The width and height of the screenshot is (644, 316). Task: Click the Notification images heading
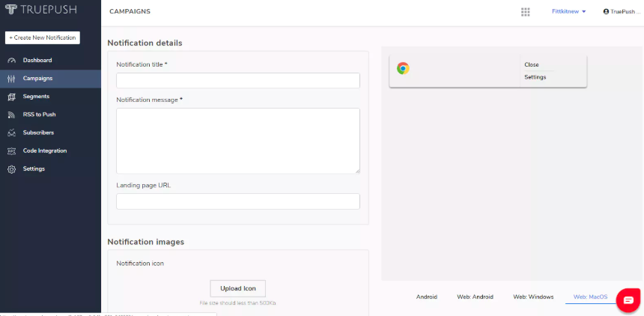145,242
